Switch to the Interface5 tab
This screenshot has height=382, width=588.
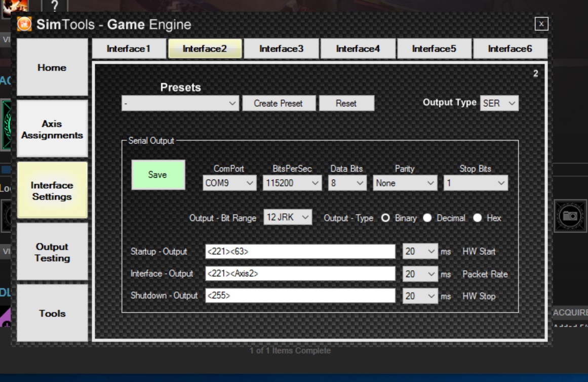[434, 49]
